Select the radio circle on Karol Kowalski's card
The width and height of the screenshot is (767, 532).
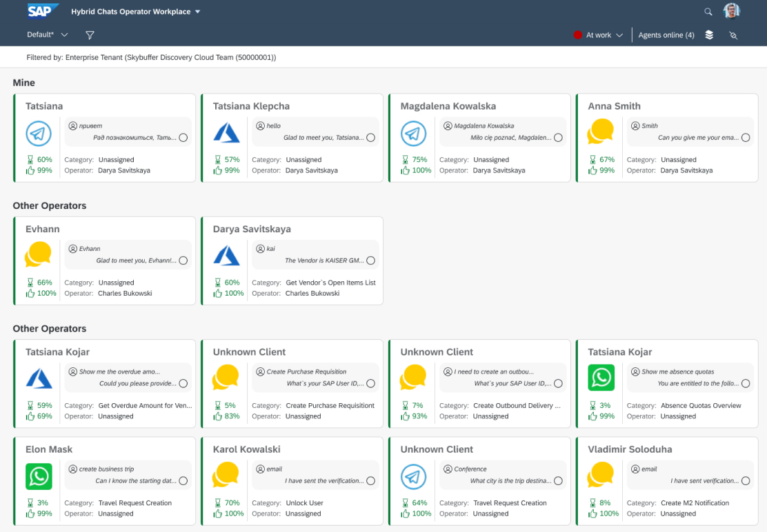pyautogui.click(x=371, y=481)
